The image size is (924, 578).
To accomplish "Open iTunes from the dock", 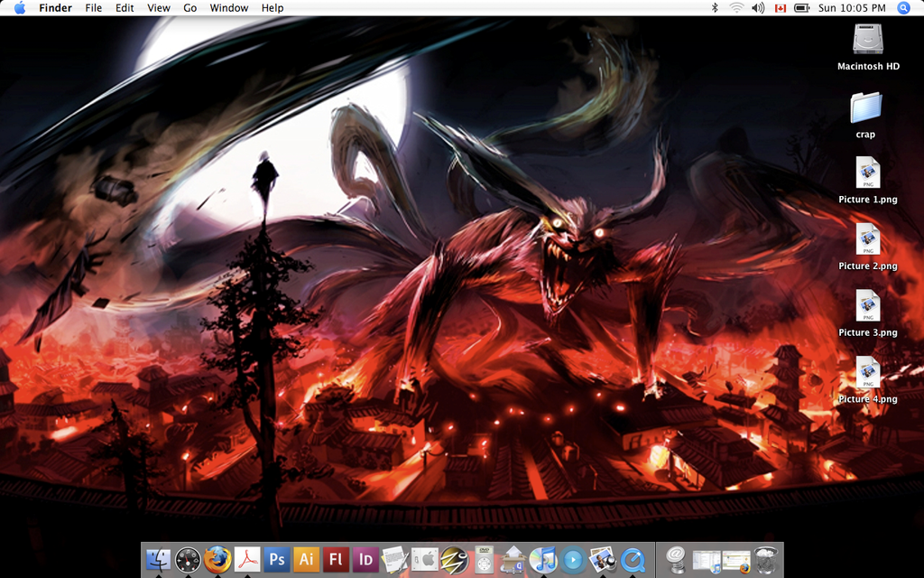I will pos(542,560).
